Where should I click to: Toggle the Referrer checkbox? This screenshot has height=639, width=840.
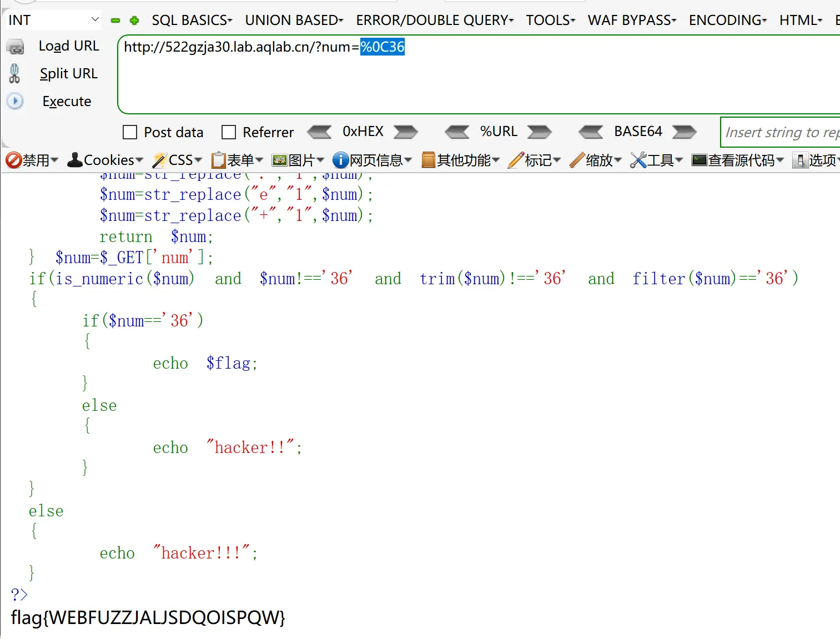(x=229, y=132)
